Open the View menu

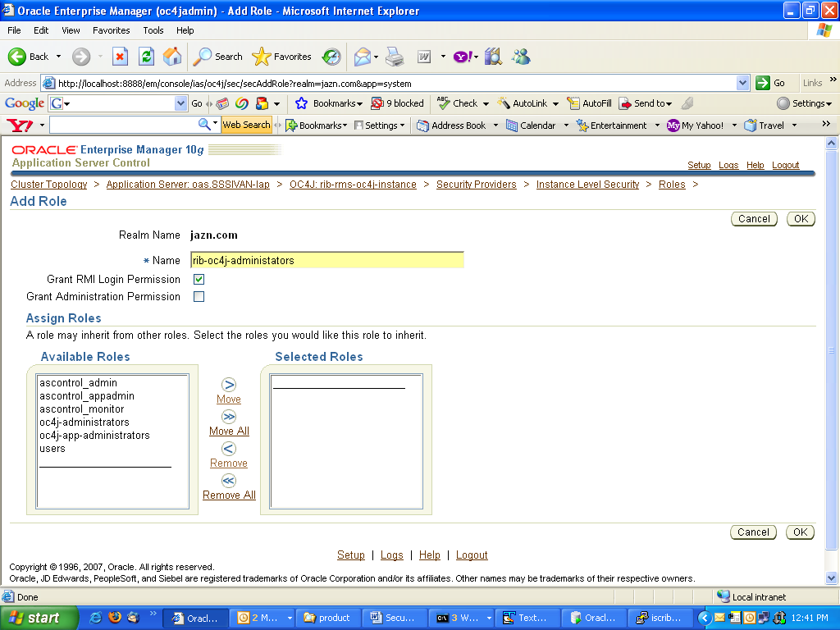[x=71, y=30]
